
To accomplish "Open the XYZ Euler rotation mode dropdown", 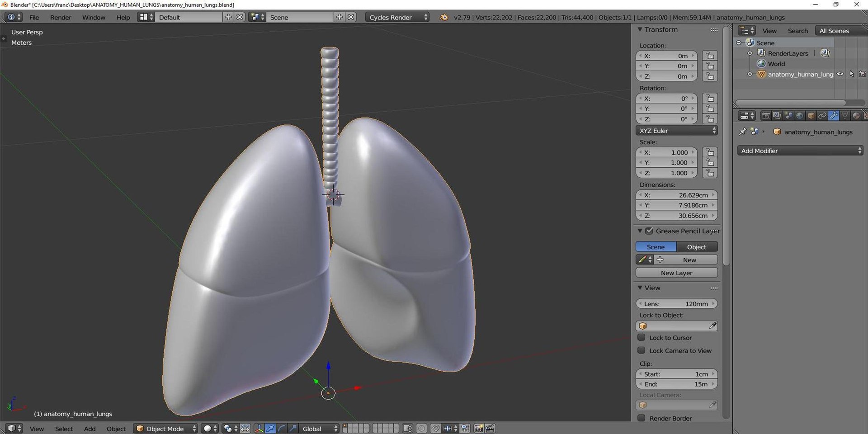I will (677, 131).
